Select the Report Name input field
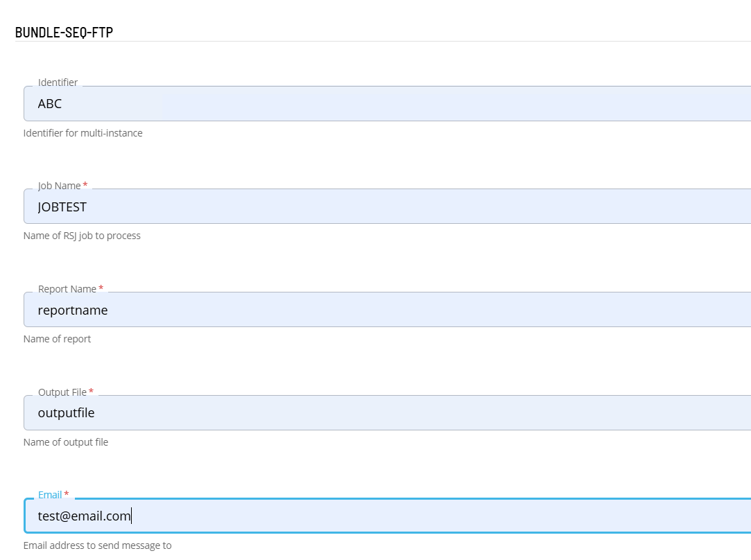Image resolution: width=751 pixels, height=560 pixels. coord(388,310)
